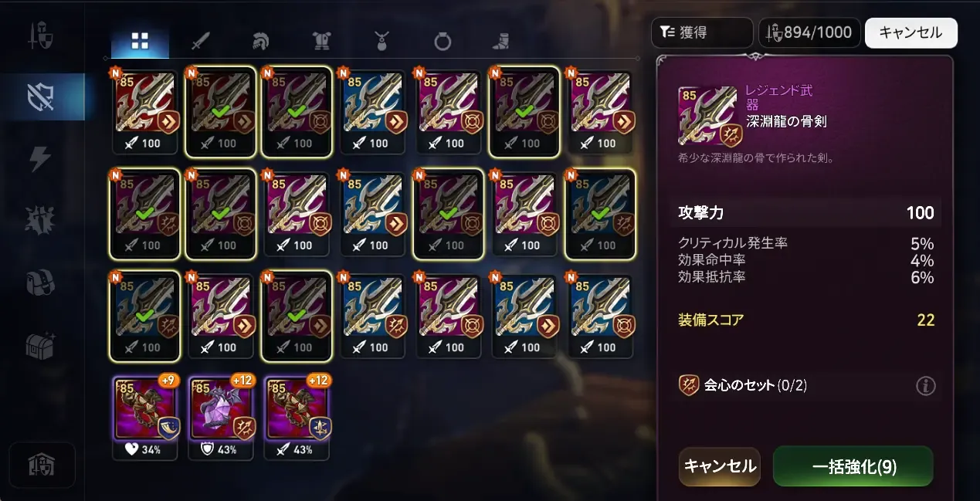Open the 獲得 sort dropdown
Image resolution: width=980 pixels, height=501 pixels.
coord(702,32)
